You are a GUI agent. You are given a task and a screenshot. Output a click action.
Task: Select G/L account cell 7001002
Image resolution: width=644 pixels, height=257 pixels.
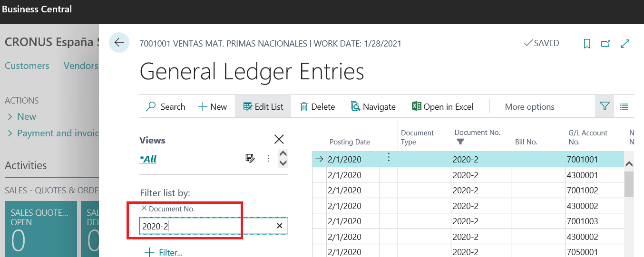click(594, 190)
